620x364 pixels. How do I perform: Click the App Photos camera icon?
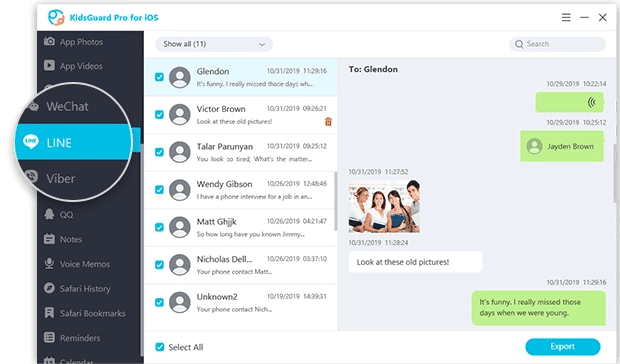pos(49,41)
